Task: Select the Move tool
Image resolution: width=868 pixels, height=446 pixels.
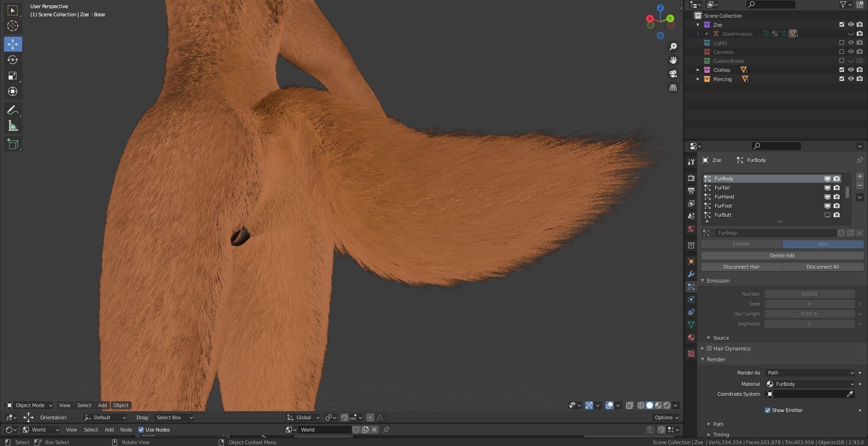Action: pyautogui.click(x=13, y=44)
